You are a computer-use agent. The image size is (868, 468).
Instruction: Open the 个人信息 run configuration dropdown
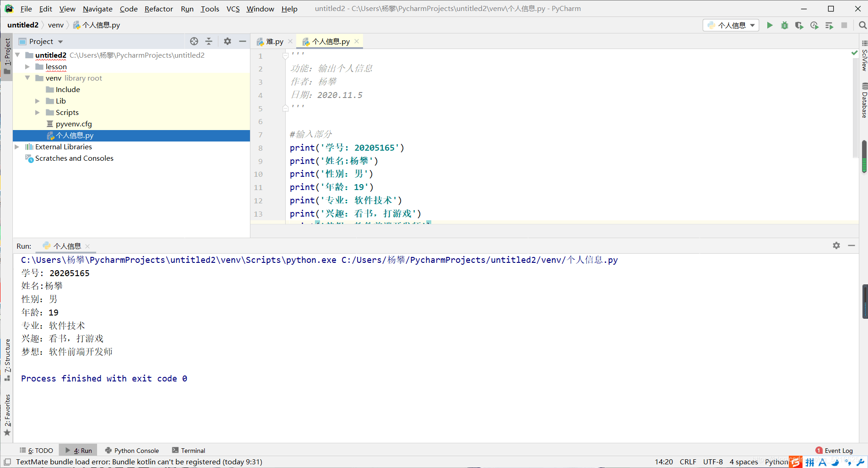pyautogui.click(x=731, y=25)
